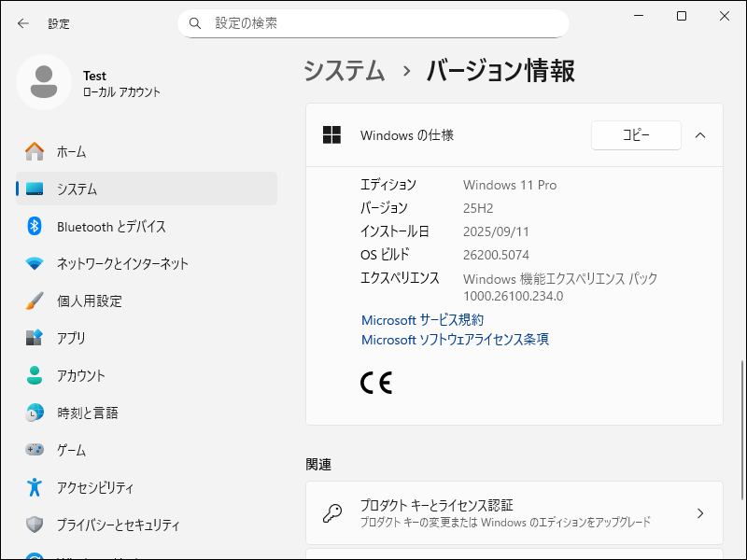
Task: Click the back arrow in the title bar
Action: click(22, 23)
